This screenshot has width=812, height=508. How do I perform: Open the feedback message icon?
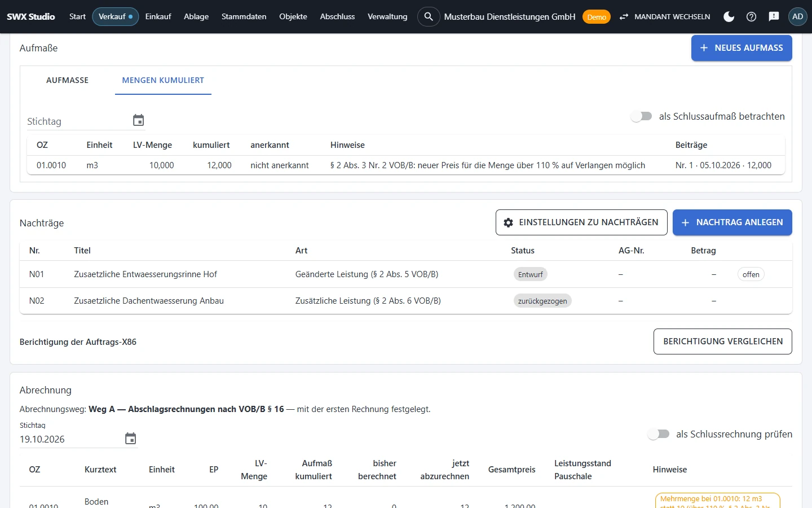coord(774,17)
